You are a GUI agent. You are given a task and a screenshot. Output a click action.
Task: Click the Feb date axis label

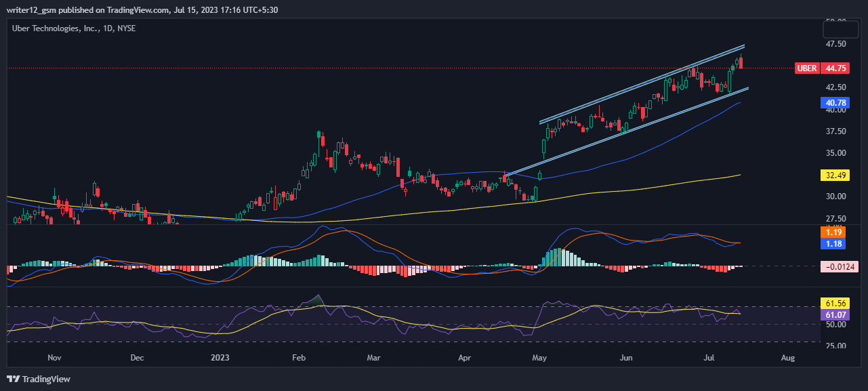coord(299,356)
